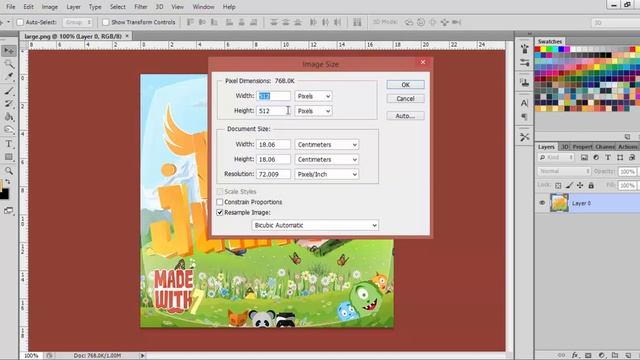
Task: Select Layer 0 thumbnail
Action: 559,203
